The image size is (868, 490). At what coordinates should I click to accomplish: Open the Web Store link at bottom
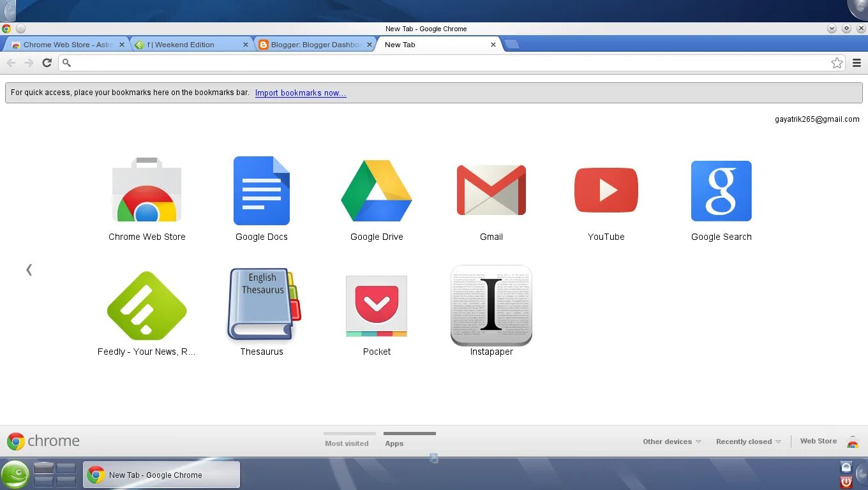tap(818, 441)
